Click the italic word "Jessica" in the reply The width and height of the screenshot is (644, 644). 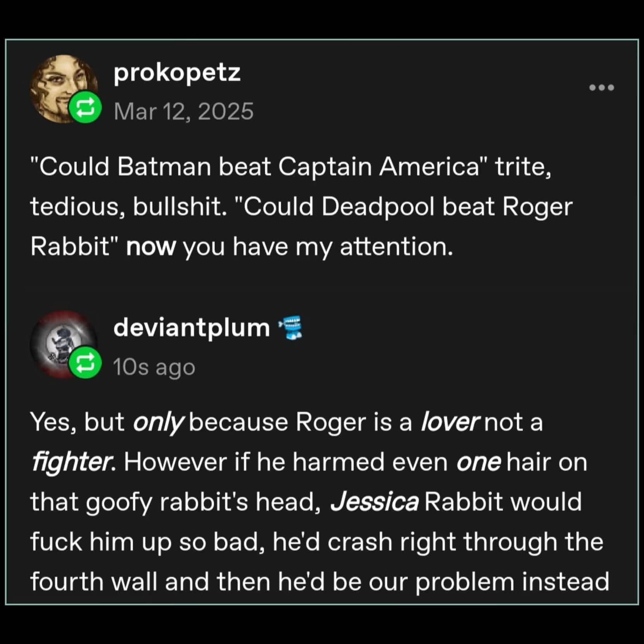point(374,502)
